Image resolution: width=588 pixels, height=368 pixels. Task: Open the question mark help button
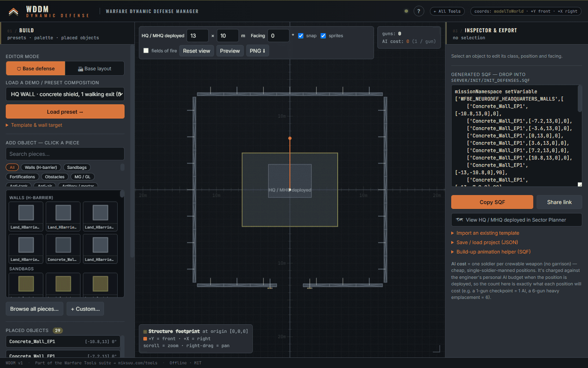(x=418, y=11)
